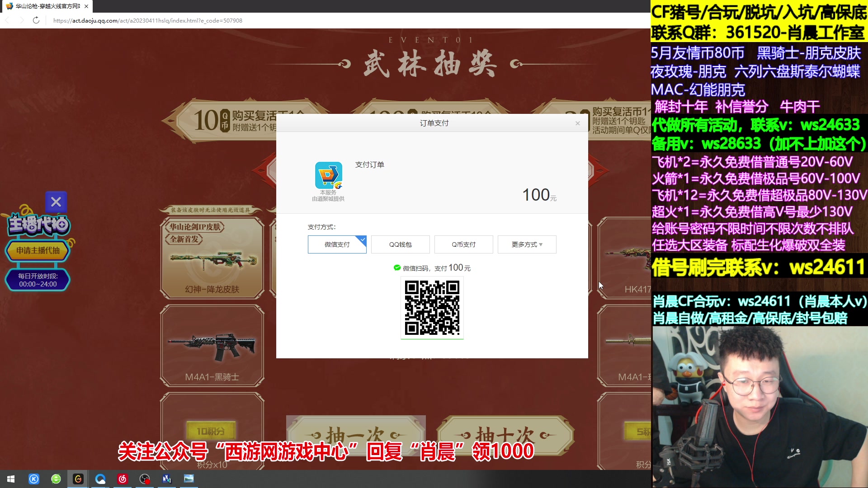Dismiss the streamer widget with blue X
Image resolution: width=868 pixels, height=488 pixels.
tap(56, 202)
